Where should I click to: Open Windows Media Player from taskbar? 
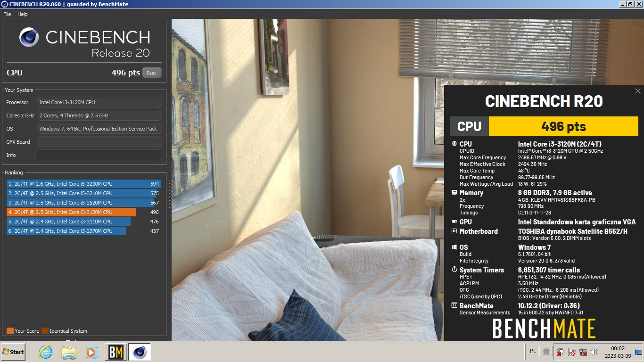click(92, 352)
